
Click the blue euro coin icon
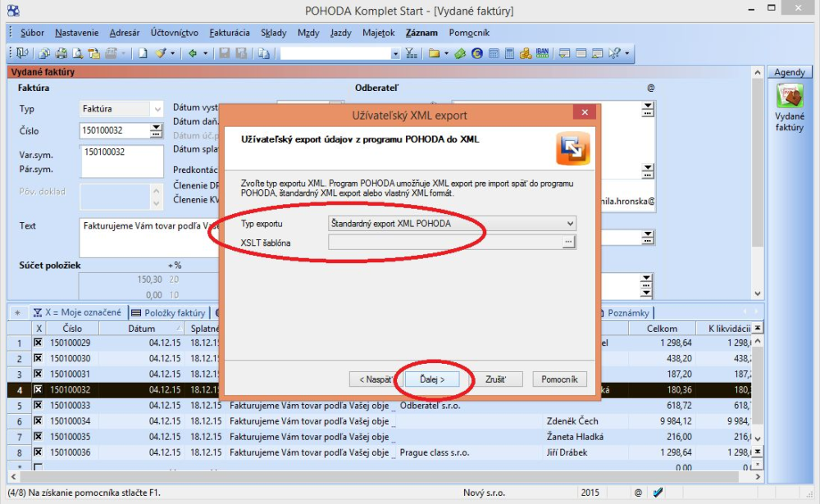pos(476,52)
